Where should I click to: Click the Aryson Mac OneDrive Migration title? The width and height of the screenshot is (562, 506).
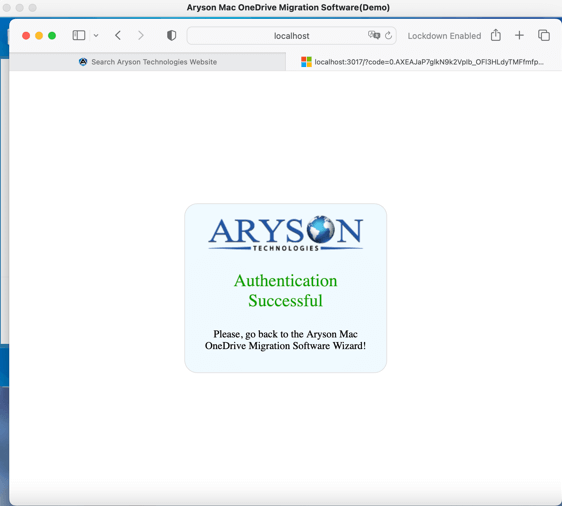[288, 8]
